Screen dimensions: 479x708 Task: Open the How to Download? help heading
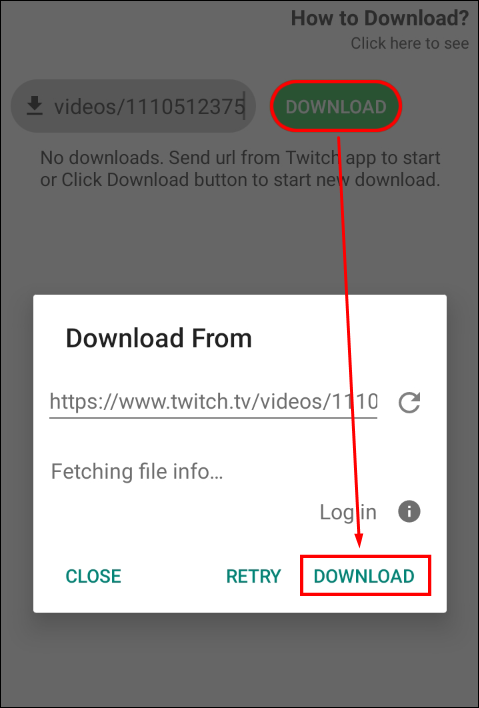pyautogui.click(x=380, y=19)
